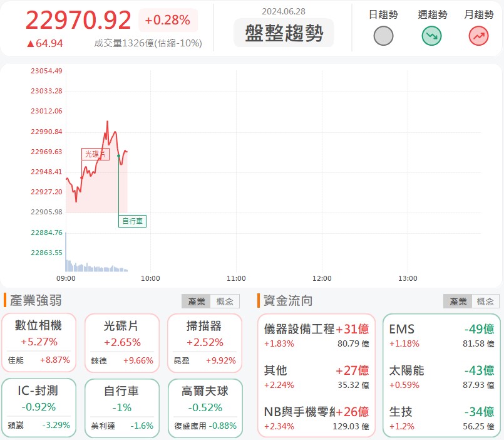Click the 其他 fund inflow row
This screenshot has height=440, width=504.
pos(316,377)
